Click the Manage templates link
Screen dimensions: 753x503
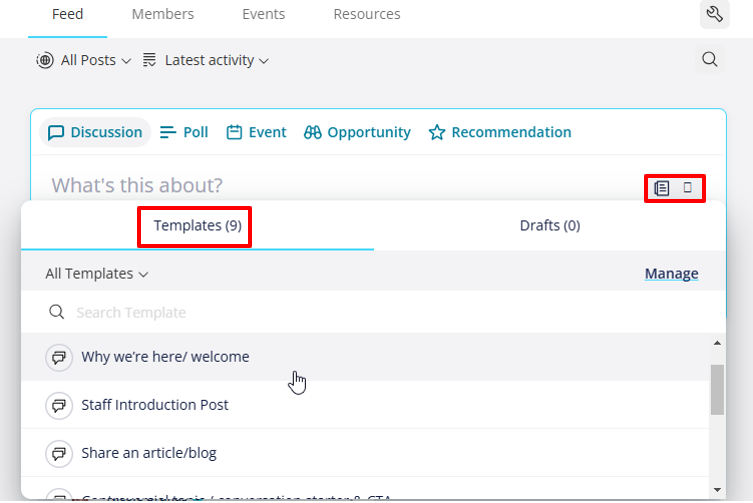click(x=671, y=274)
